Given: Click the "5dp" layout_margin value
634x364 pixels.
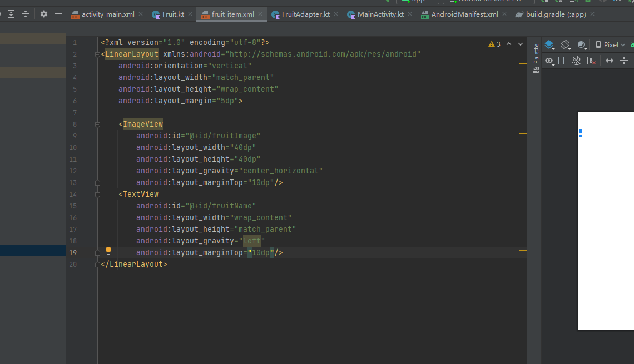Looking at the screenshot, I should (227, 101).
